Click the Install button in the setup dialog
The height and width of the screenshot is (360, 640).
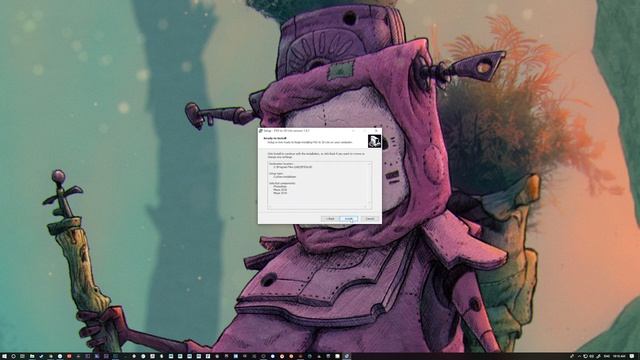[x=349, y=219]
